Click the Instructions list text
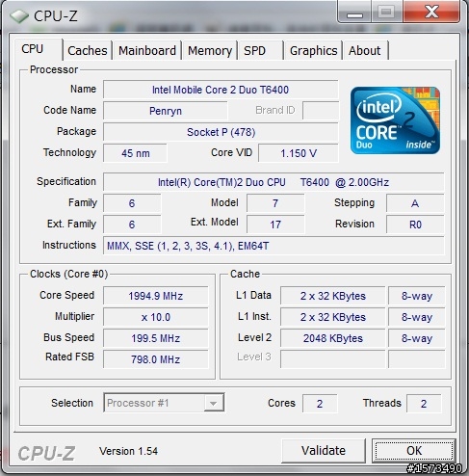The width and height of the screenshot is (469, 476). click(274, 246)
